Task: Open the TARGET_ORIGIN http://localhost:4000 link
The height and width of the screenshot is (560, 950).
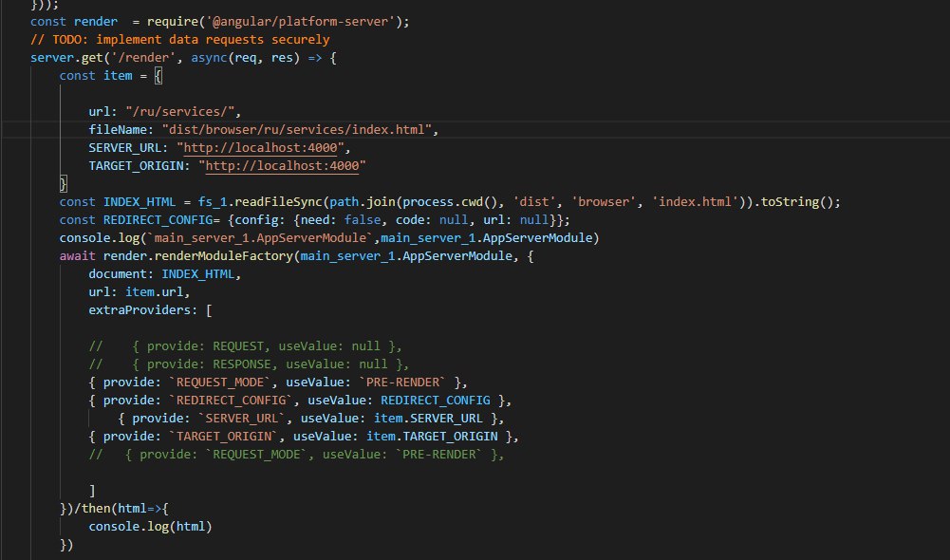Action: pos(282,166)
